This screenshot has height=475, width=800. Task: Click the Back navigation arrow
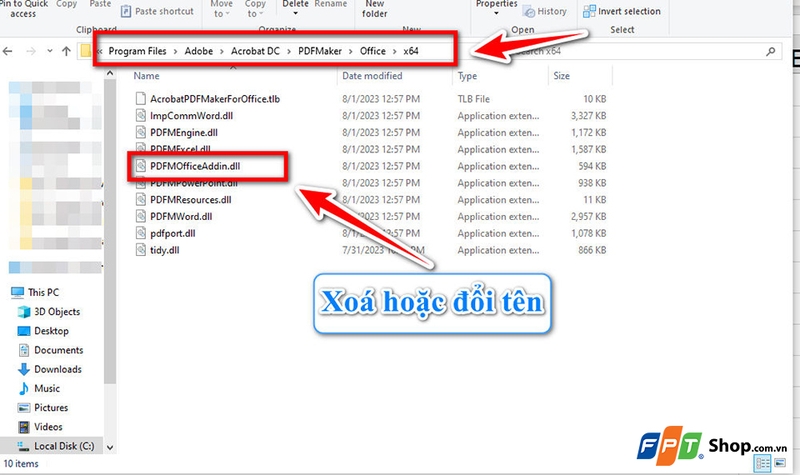(8, 51)
